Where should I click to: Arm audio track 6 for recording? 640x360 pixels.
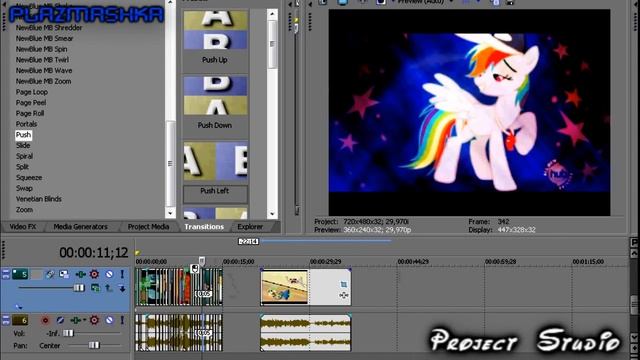click(x=45, y=320)
